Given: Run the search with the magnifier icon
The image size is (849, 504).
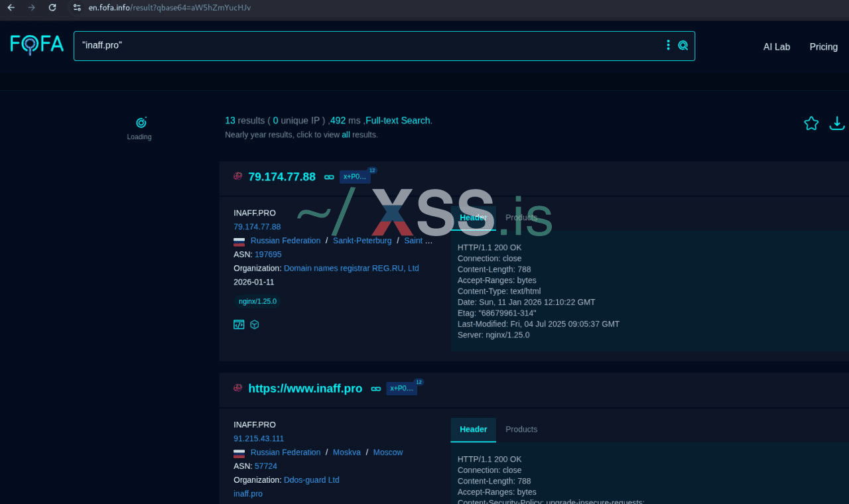Looking at the screenshot, I should coord(683,45).
